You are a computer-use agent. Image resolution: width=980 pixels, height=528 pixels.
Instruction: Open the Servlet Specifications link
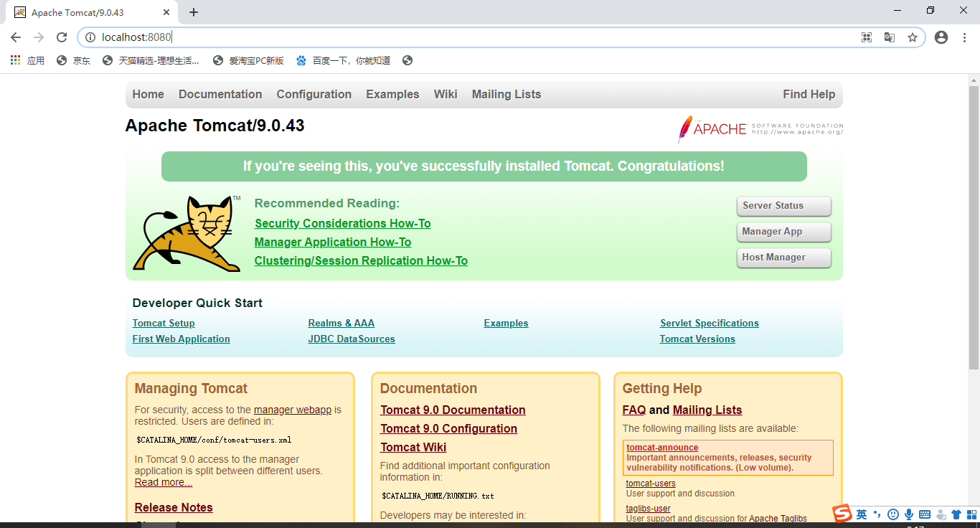[x=710, y=324]
